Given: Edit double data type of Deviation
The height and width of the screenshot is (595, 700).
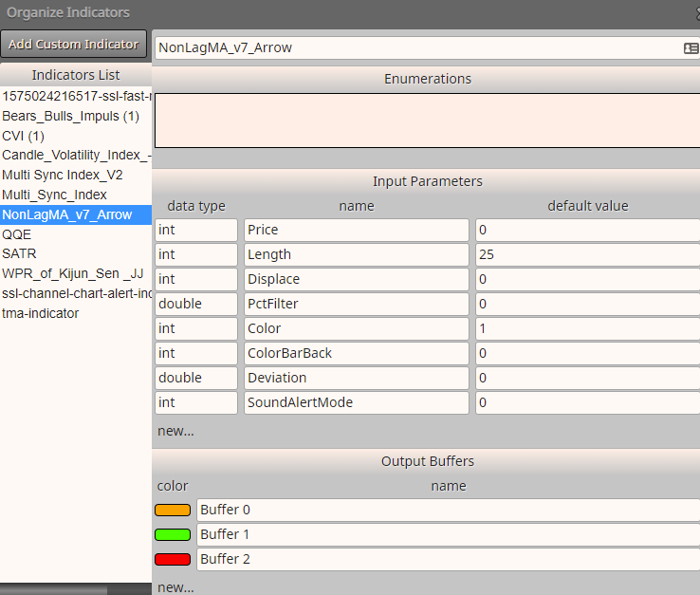Looking at the screenshot, I should (196, 378).
